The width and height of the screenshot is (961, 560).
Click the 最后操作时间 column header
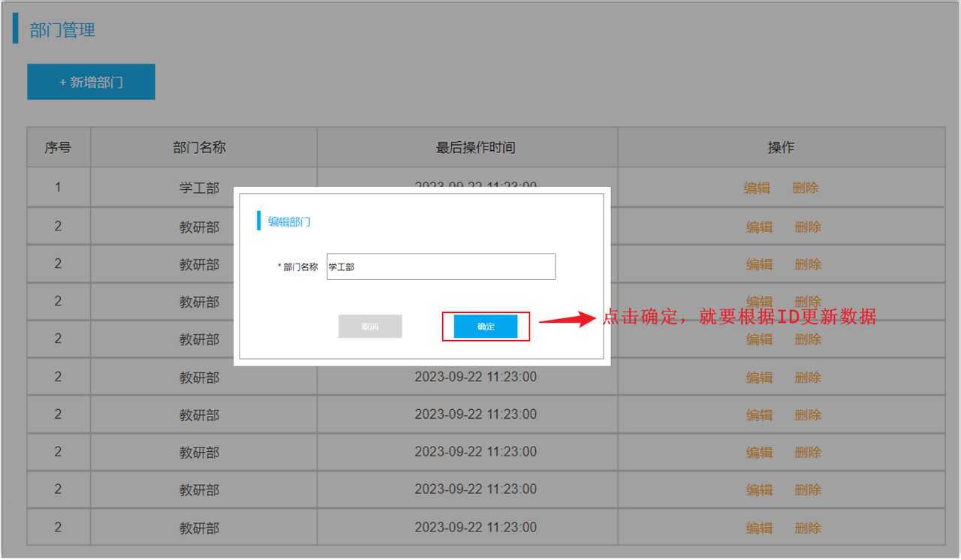pyautogui.click(x=475, y=147)
